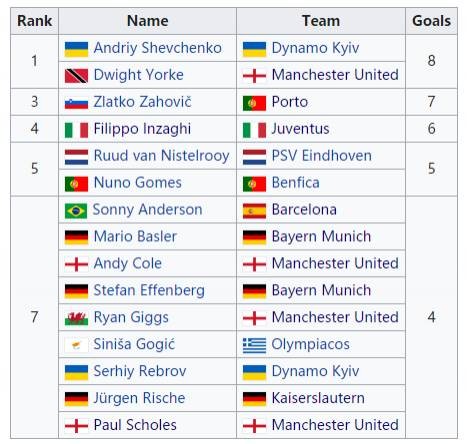Open the Juventus team link
Image resolution: width=467 pixels, height=444 pixels.
click(x=300, y=129)
